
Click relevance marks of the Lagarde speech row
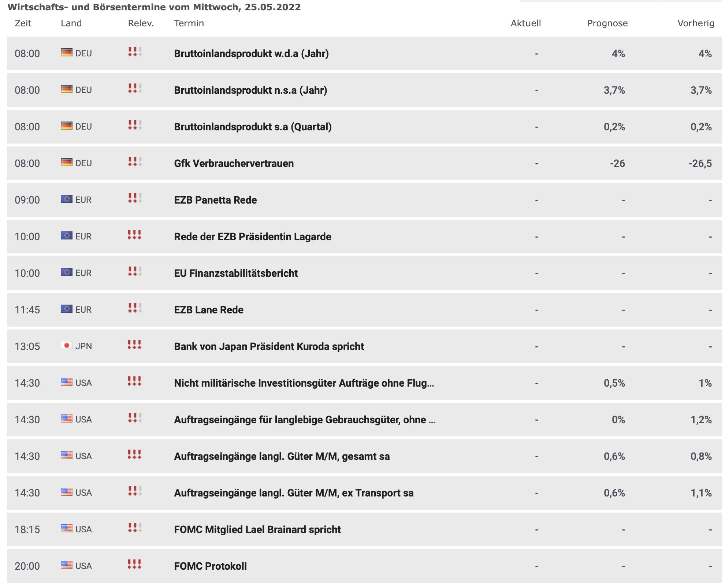point(134,235)
